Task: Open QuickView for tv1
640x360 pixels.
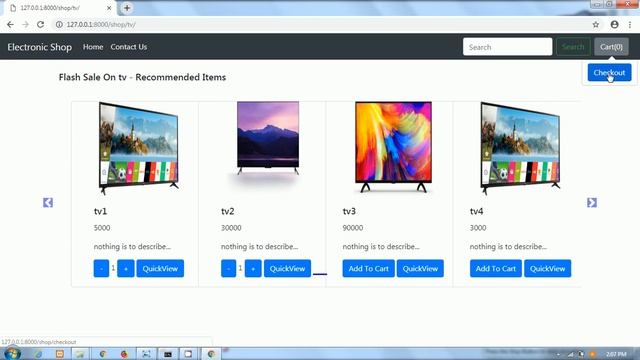Action: tap(160, 269)
